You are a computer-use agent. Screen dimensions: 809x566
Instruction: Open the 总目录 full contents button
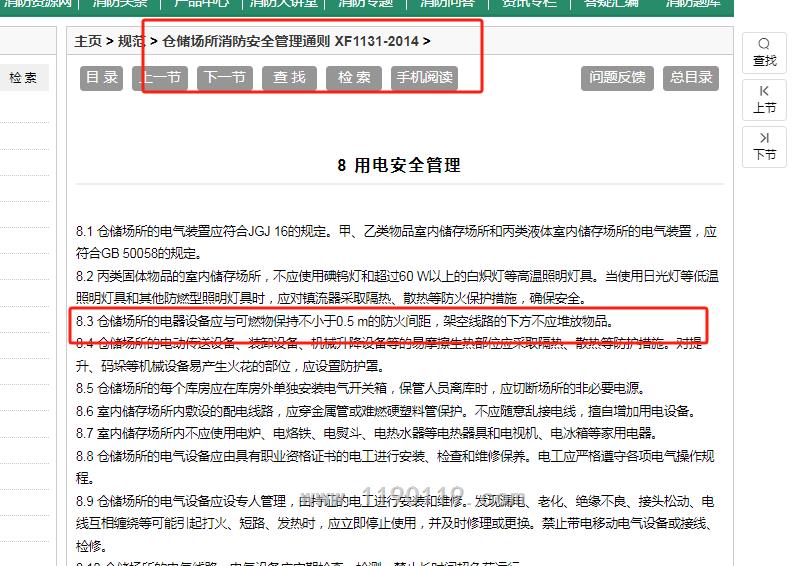pos(691,78)
